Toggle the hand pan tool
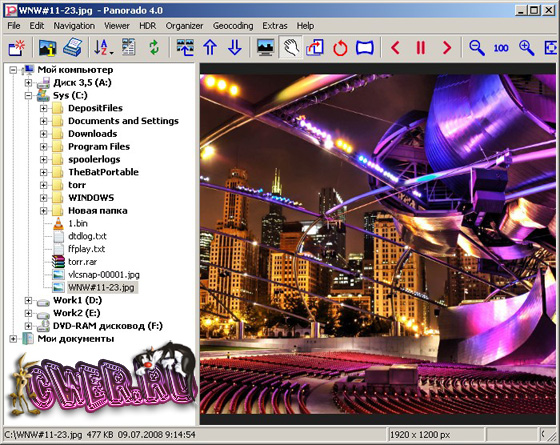This screenshot has width=560, height=445. 291,47
